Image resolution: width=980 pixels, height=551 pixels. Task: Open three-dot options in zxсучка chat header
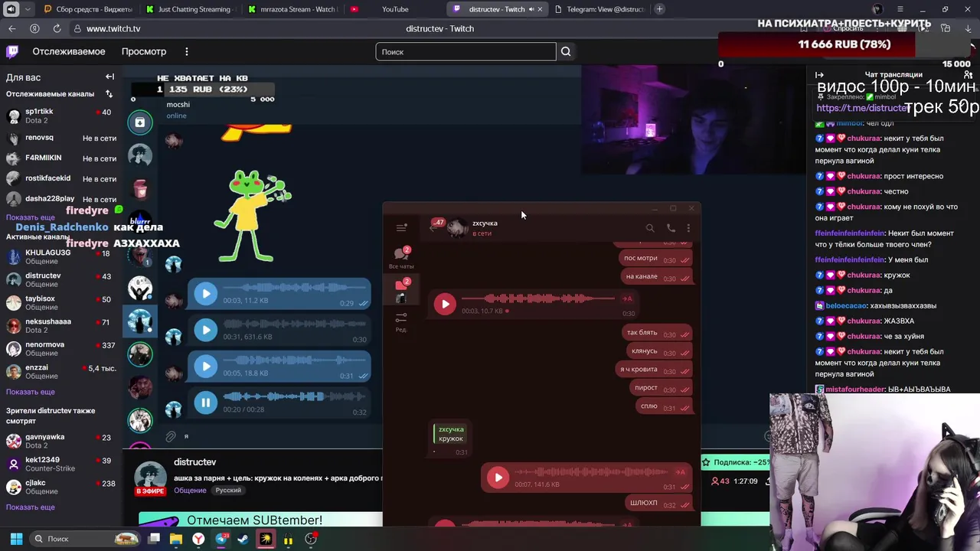[688, 227]
